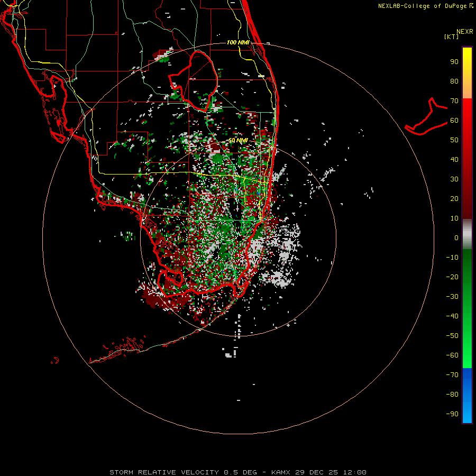Click the positive 60 scale value
This screenshot has height=476, width=476.
454,121
